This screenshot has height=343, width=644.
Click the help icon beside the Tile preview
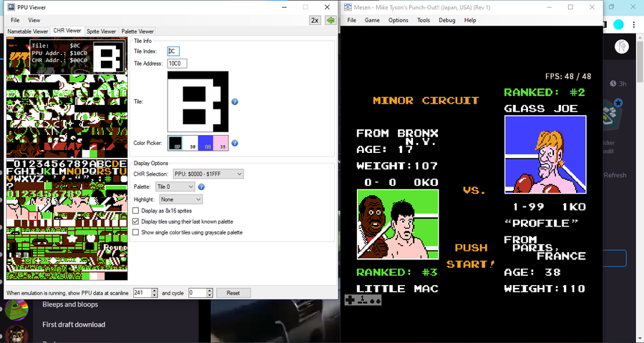tap(235, 101)
